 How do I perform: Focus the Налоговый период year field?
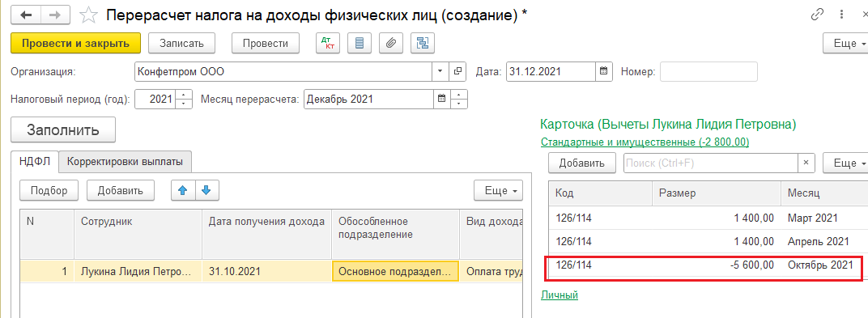click(x=155, y=100)
